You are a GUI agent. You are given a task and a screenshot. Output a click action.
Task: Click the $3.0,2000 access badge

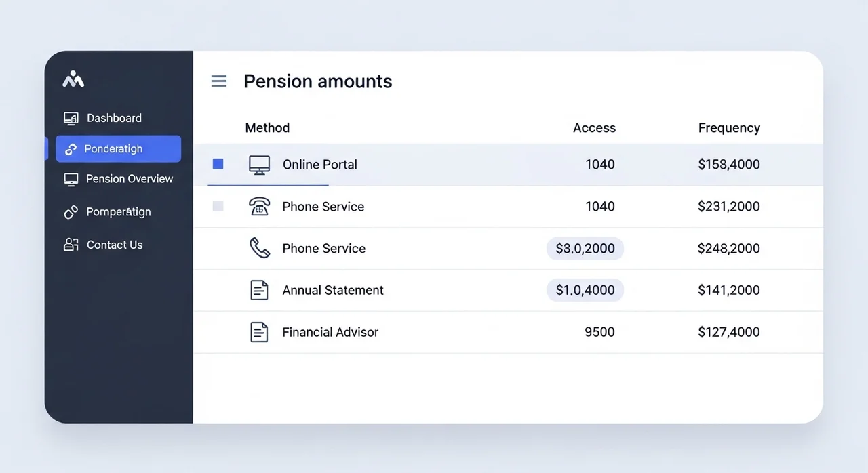[585, 249]
